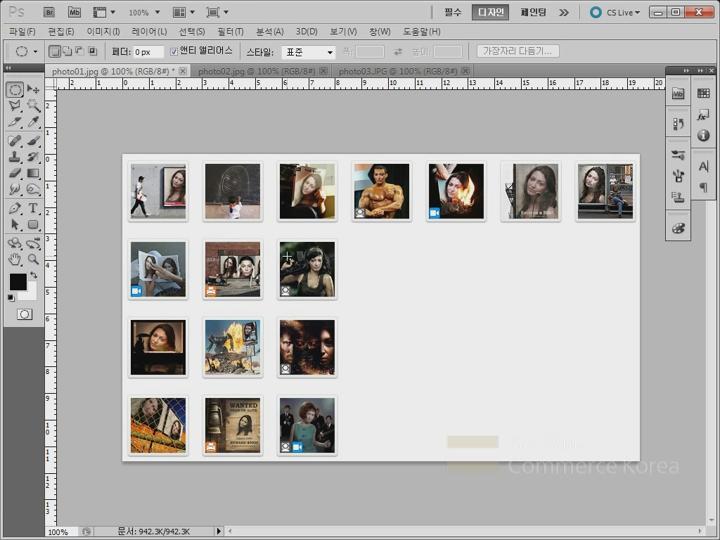The height and width of the screenshot is (540, 720).
Task: Select the Rounded Rectangle shape tool
Action: click(33, 224)
